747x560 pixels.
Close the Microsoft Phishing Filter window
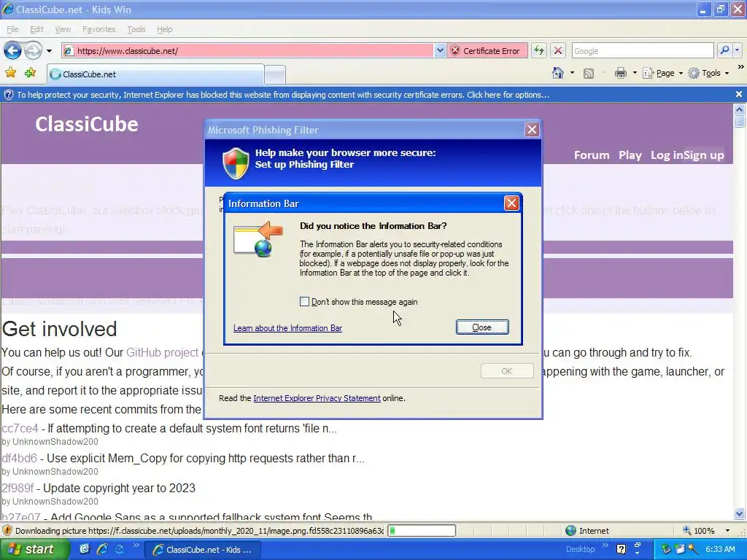click(532, 130)
